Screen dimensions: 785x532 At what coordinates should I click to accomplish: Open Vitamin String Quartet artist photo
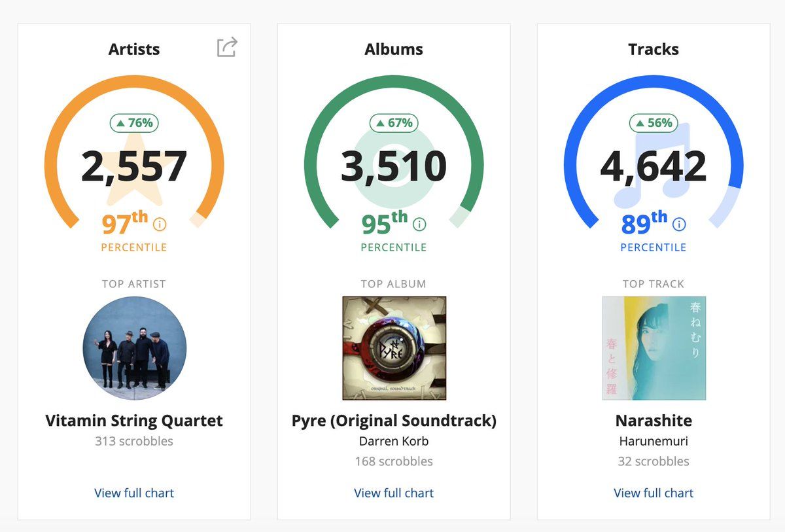[x=134, y=348]
